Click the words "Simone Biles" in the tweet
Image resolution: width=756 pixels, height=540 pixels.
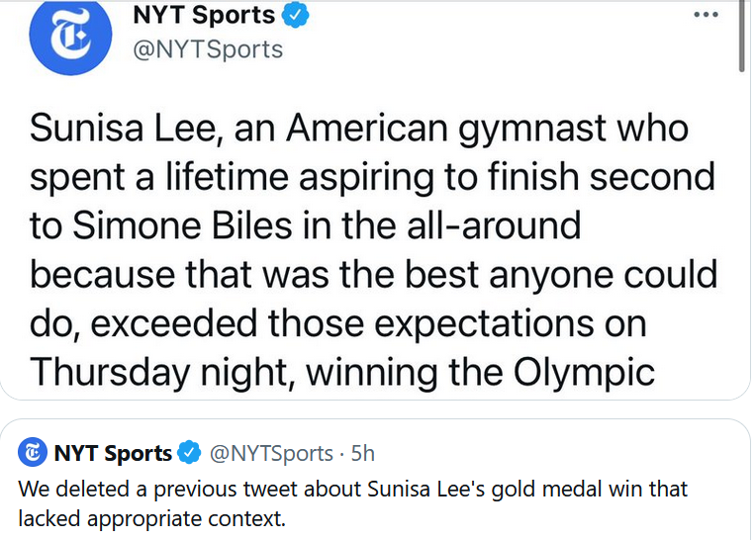182,225
